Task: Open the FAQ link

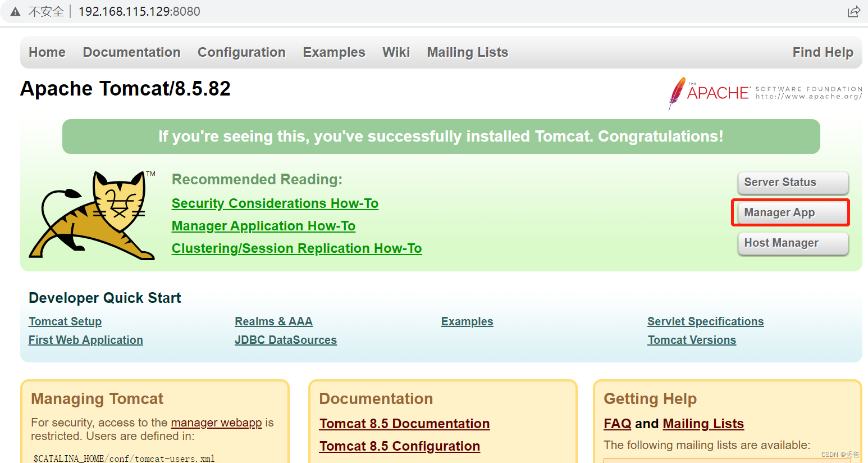Action: (618, 424)
